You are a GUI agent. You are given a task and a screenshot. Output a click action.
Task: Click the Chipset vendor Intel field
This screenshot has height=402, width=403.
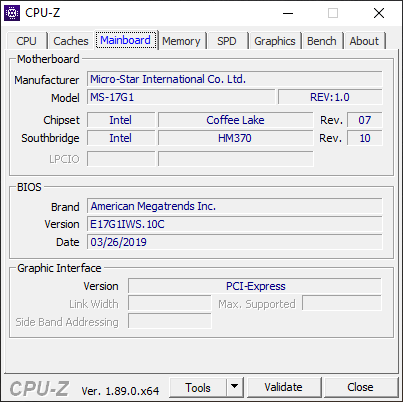[121, 120]
